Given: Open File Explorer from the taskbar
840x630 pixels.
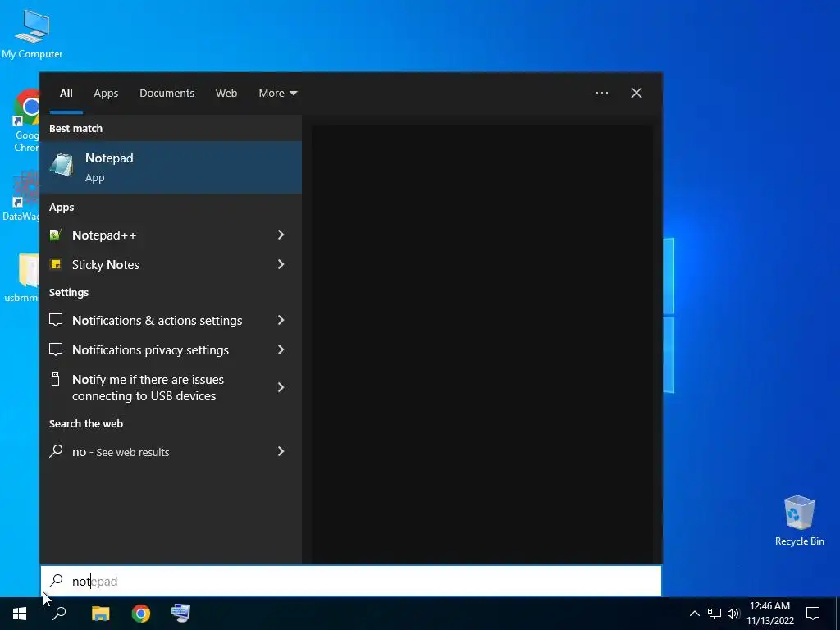Looking at the screenshot, I should click(x=100, y=613).
